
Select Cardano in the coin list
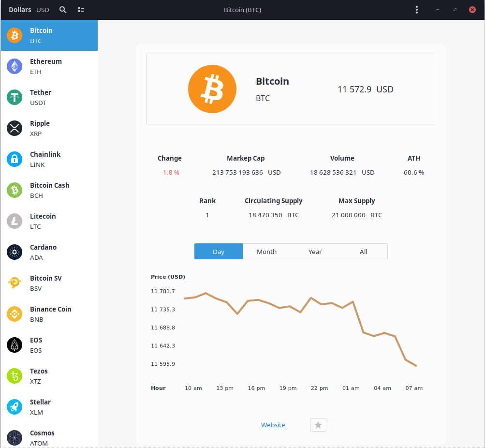(49, 252)
